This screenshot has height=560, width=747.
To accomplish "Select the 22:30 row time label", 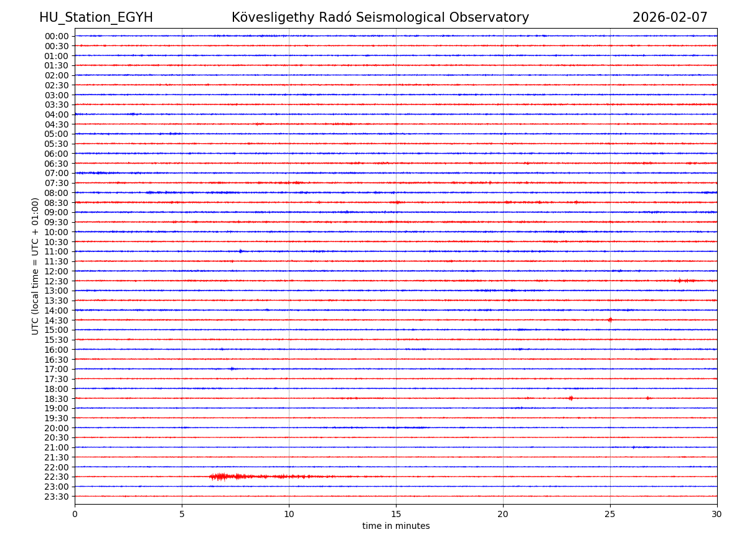I will [x=57, y=477].
